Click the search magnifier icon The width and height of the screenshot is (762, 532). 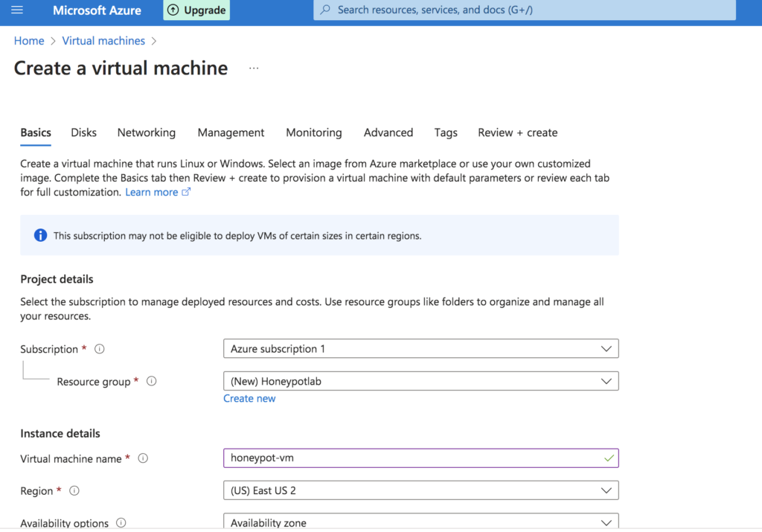coord(325,10)
